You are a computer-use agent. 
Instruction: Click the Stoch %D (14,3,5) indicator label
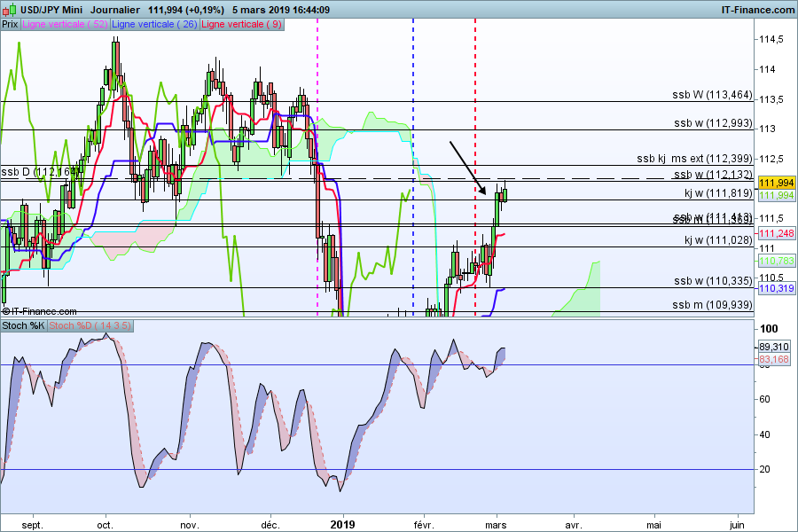(90, 325)
